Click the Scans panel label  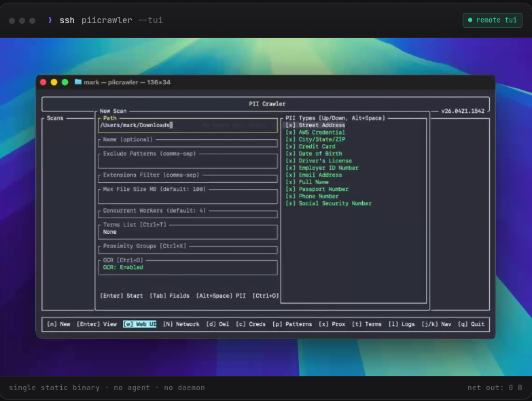click(x=55, y=118)
